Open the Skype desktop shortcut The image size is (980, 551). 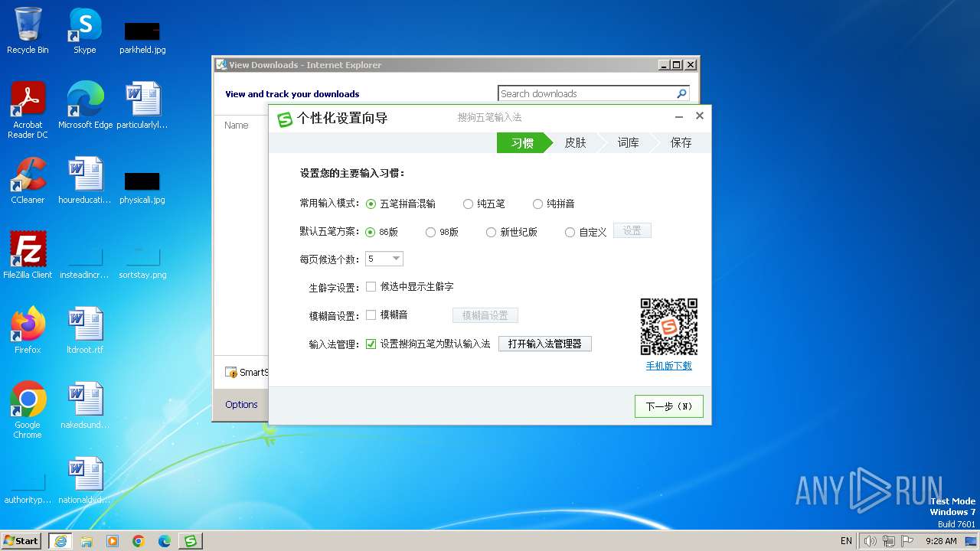[x=85, y=31]
